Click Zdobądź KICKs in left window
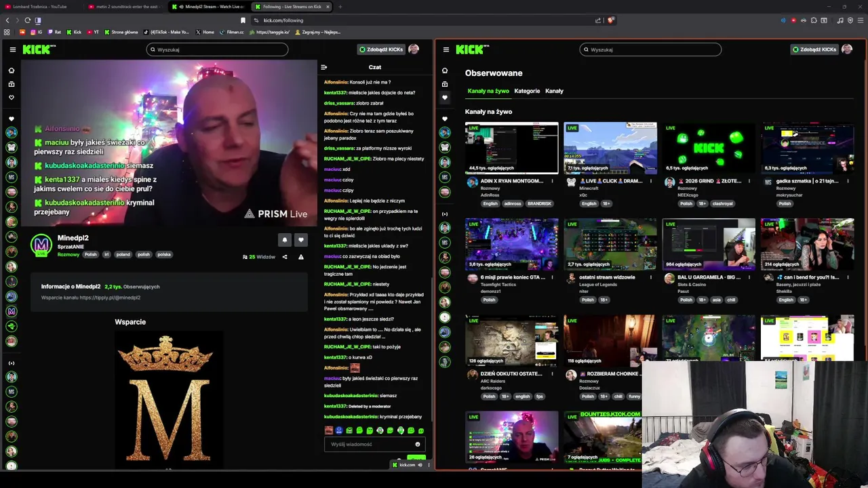 tap(382, 49)
